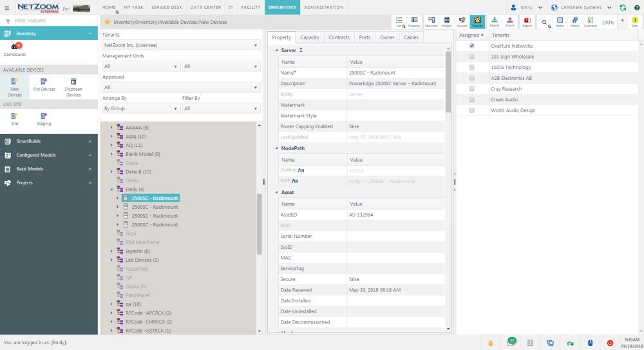Open the Notes toolbar icon
The image size is (644, 350).
(560, 22)
